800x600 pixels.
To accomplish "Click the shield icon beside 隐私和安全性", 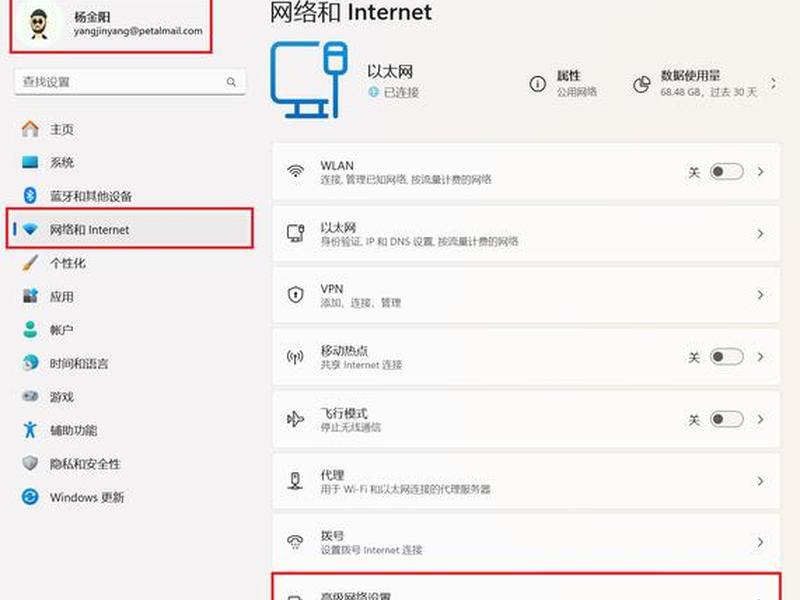I will 30,463.
